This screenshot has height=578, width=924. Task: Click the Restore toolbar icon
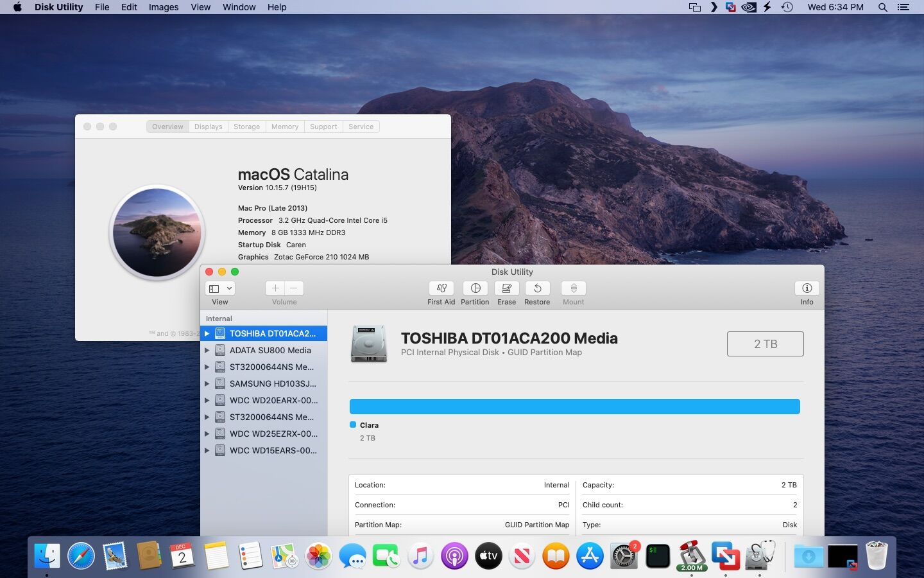537,288
